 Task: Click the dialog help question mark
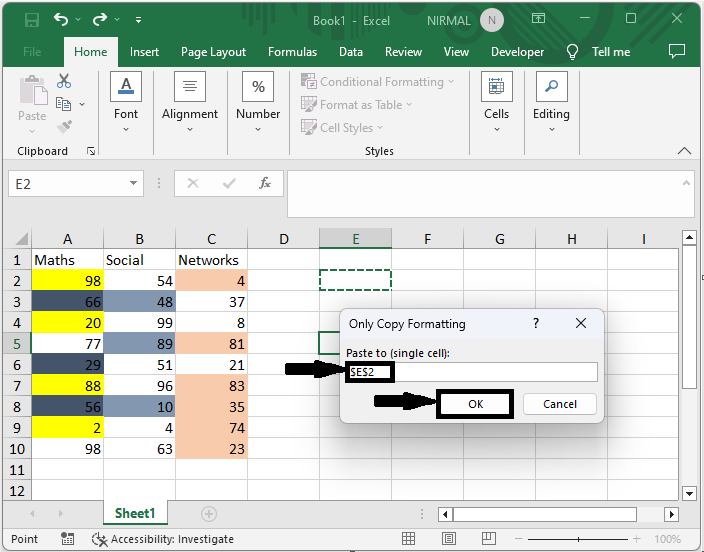tap(536, 323)
